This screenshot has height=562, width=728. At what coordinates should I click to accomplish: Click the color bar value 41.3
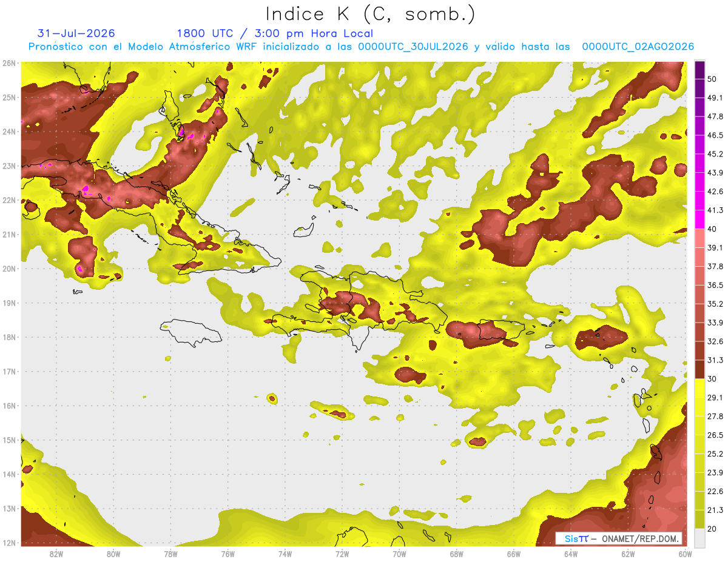coord(715,210)
